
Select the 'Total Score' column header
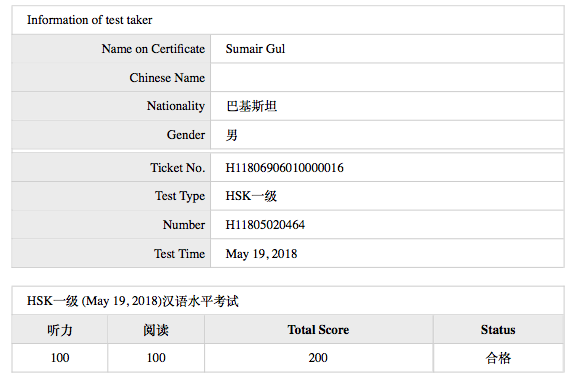pos(318,330)
